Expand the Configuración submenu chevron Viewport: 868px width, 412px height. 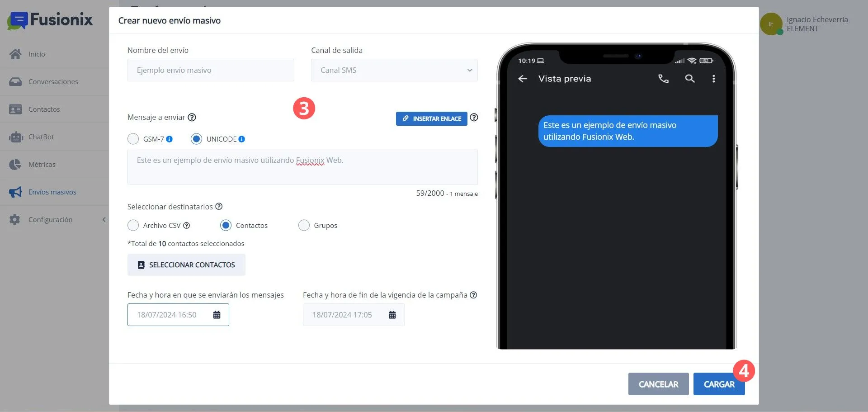pyautogui.click(x=104, y=220)
